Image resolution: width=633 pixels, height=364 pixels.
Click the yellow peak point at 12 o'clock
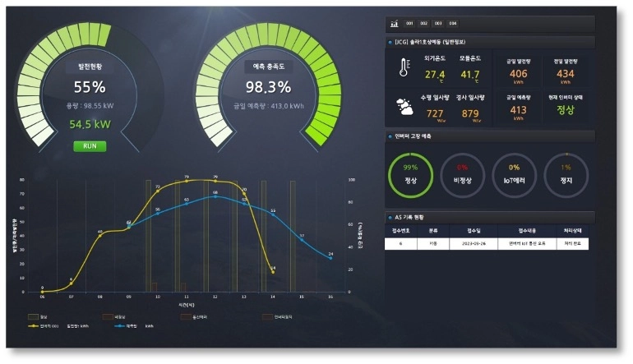215,182
